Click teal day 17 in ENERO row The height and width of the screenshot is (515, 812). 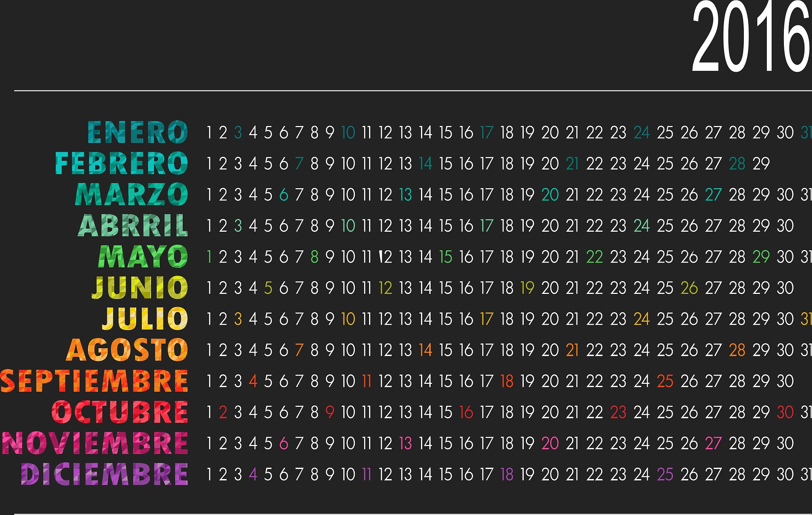click(486, 133)
